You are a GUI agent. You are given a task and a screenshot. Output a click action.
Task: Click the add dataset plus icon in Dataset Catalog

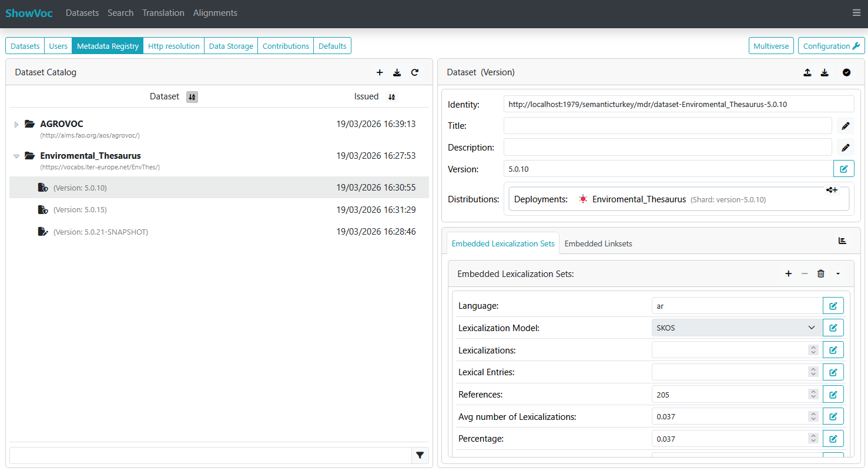coord(380,72)
